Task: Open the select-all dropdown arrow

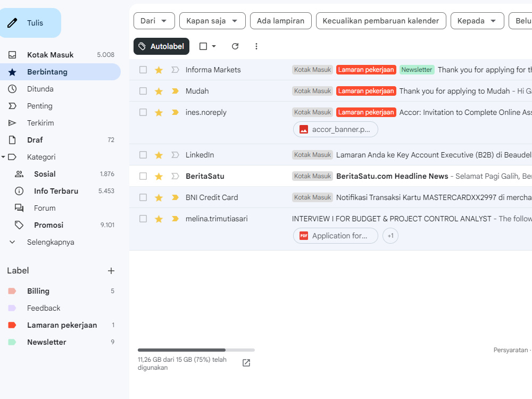Action: point(214,46)
